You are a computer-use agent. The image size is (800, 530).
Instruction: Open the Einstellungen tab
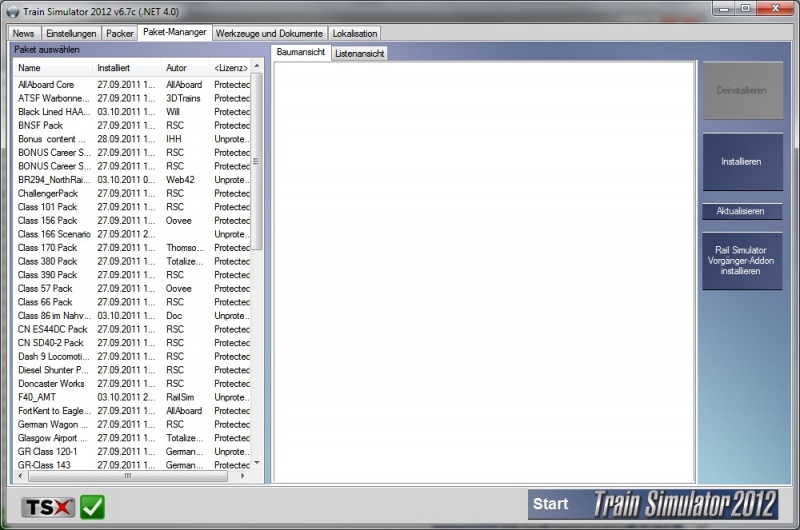point(71,33)
